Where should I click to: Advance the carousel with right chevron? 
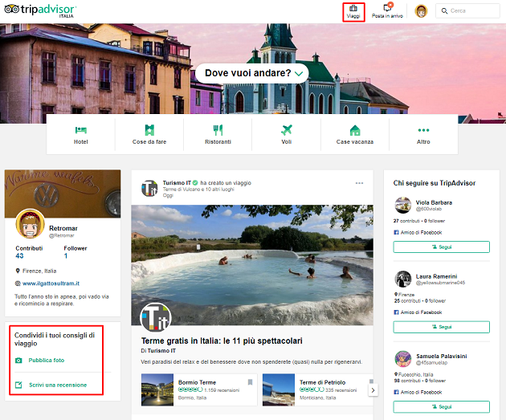(x=373, y=390)
